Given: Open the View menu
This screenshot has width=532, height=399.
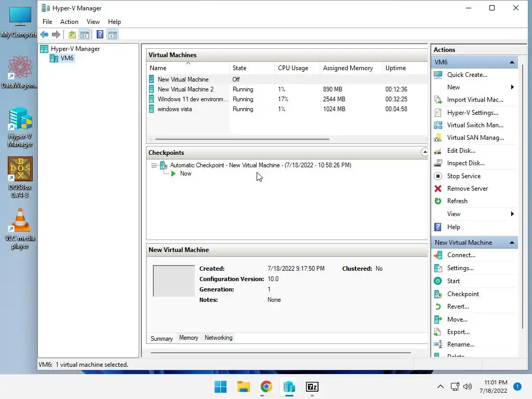Looking at the screenshot, I should 93,22.
